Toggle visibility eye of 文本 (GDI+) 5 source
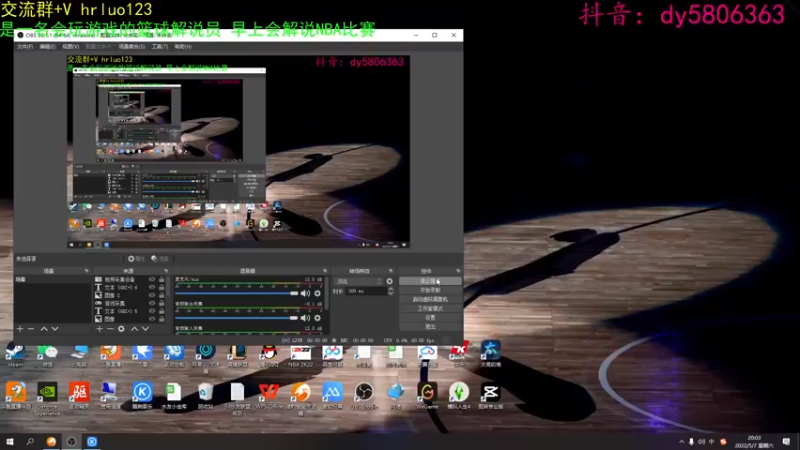Image resolution: width=800 pixels, height=450 pixels. pos(152,311)
